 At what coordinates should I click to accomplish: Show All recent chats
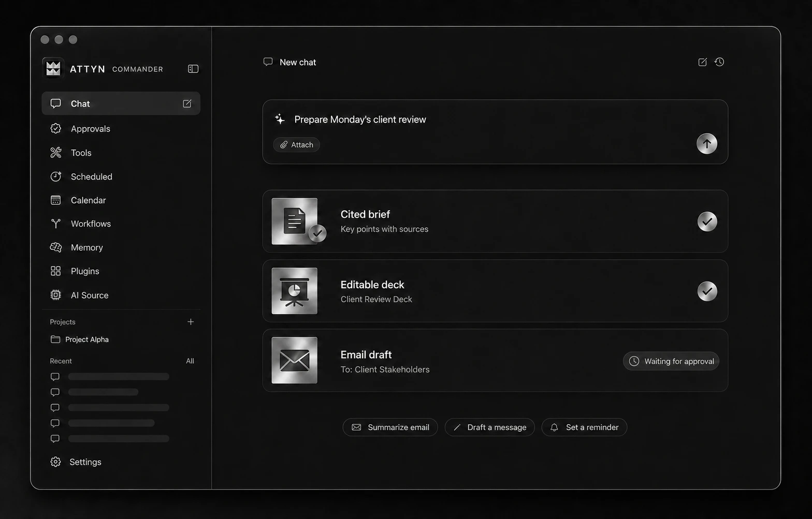(190, 361)
